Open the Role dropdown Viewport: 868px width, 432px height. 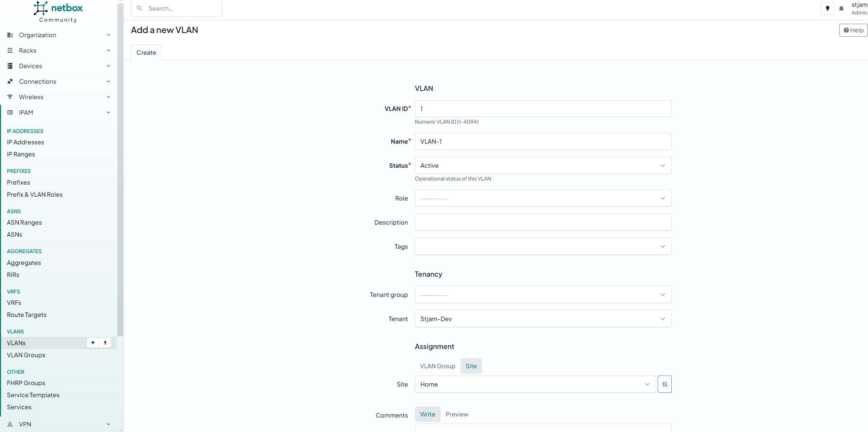(543, 198)
